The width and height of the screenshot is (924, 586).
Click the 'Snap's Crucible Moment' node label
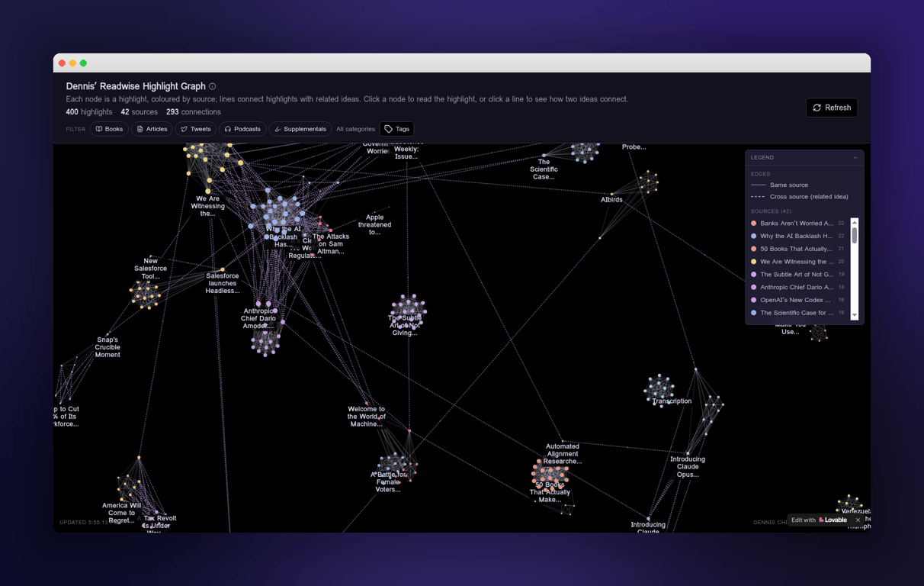pos(107,347)
